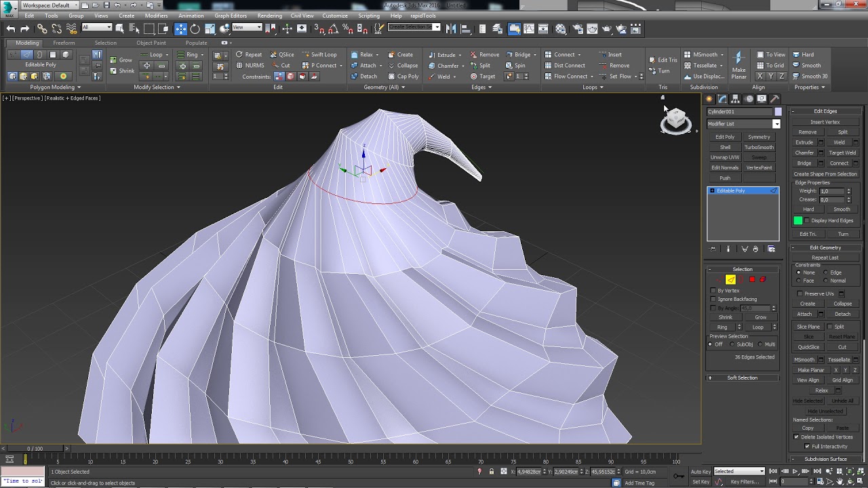This screenshot has height=488, width=868.
Task: Click the ViewCube in the viewport
Action: click(675, 121)
